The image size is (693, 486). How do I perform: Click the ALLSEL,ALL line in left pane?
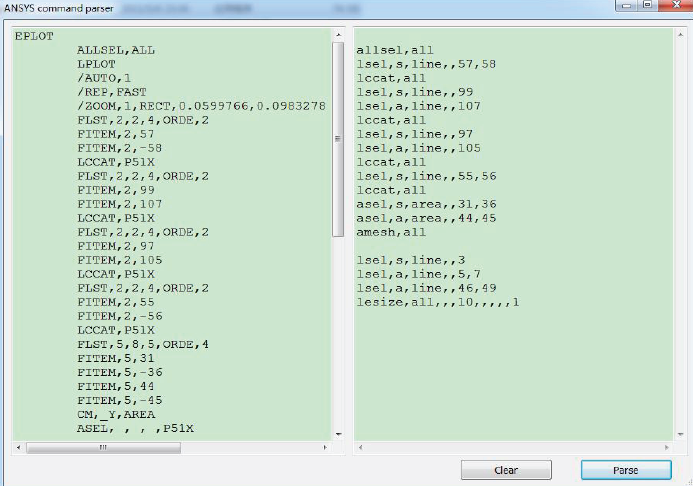click(116, 50)
